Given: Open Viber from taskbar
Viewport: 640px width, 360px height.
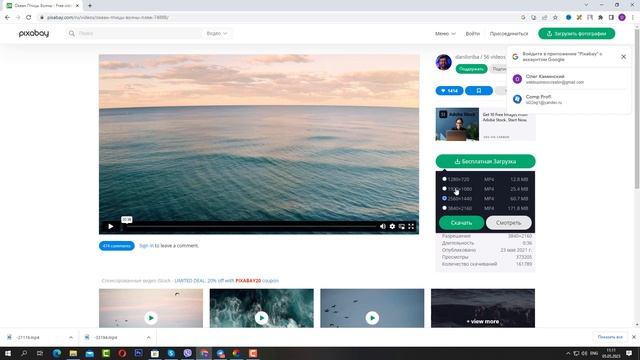Looking at the screenshot, I should pyautogui.click(x=187, y=353).
